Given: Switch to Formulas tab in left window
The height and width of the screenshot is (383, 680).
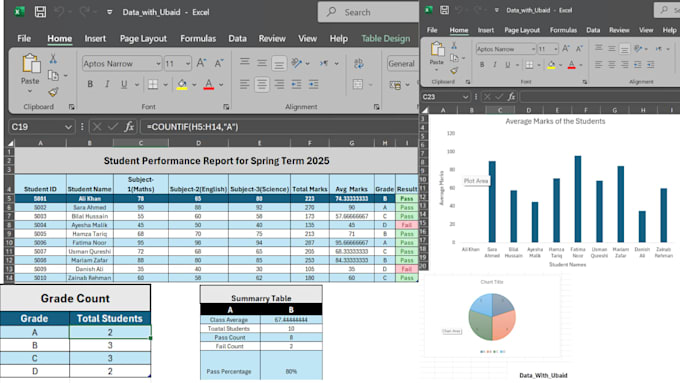Looking at the screenshot, I should coord(198,39).
